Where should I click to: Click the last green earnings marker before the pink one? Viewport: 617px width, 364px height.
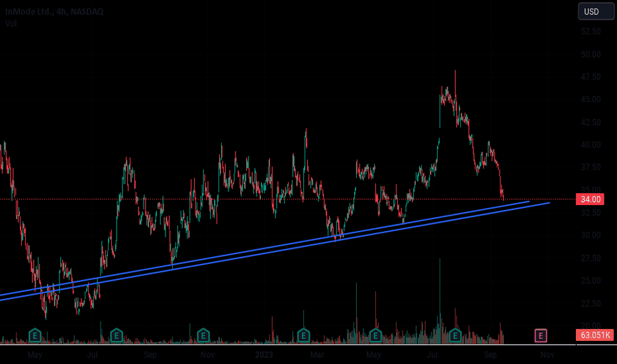[455, 336]
